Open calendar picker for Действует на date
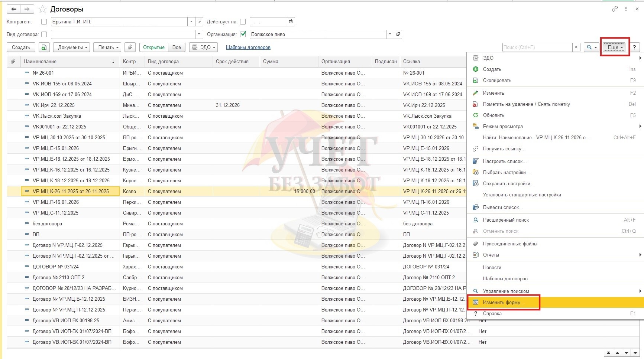The width and height of the screenshot is (644, 359). [x=291, y=22]
